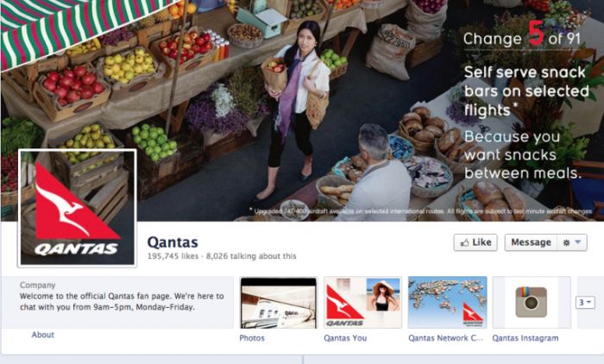Click the Company description text
This screenshot has width=604, height=364.
tap(122, 302)
